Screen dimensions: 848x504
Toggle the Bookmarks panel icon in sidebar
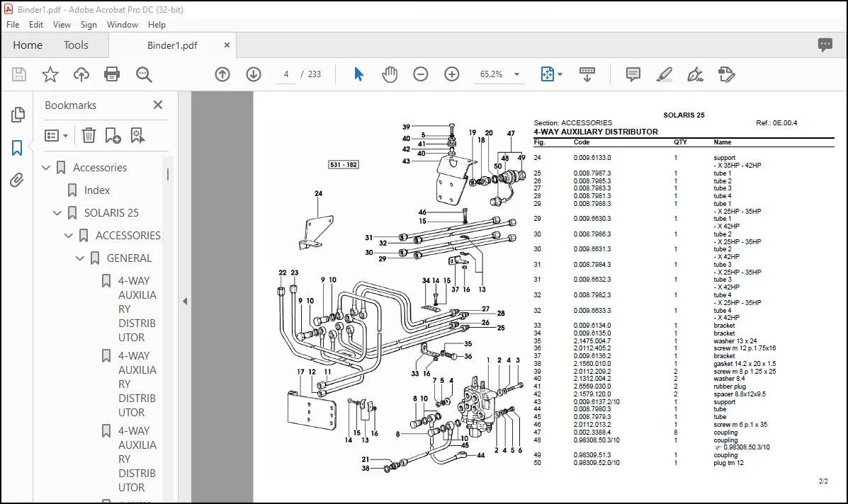point(17,147)
